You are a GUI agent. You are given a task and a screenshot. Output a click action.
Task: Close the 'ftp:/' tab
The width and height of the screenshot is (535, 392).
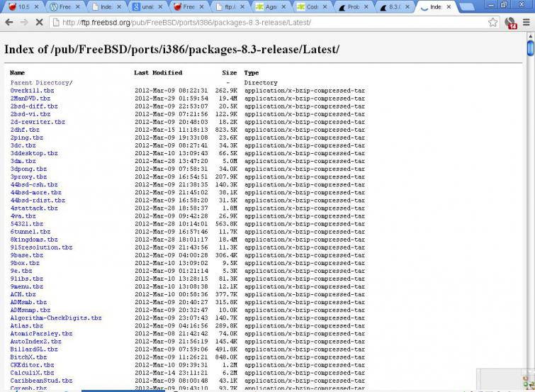(242, 6)
